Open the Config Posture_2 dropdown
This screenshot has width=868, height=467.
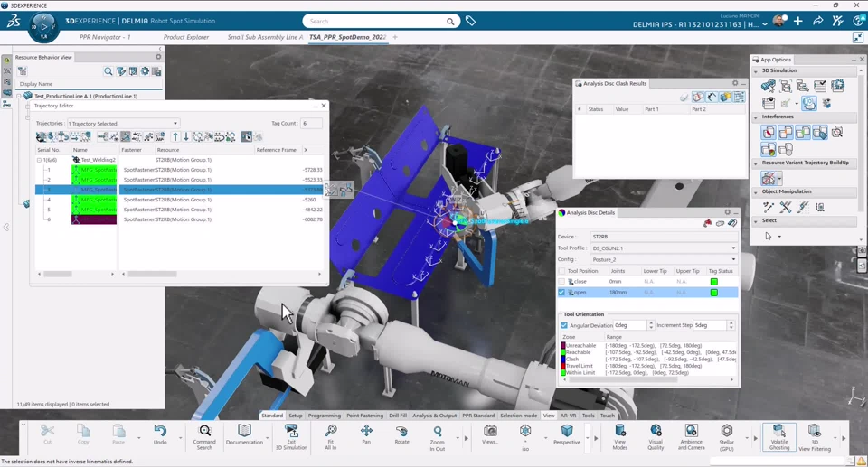664,259
